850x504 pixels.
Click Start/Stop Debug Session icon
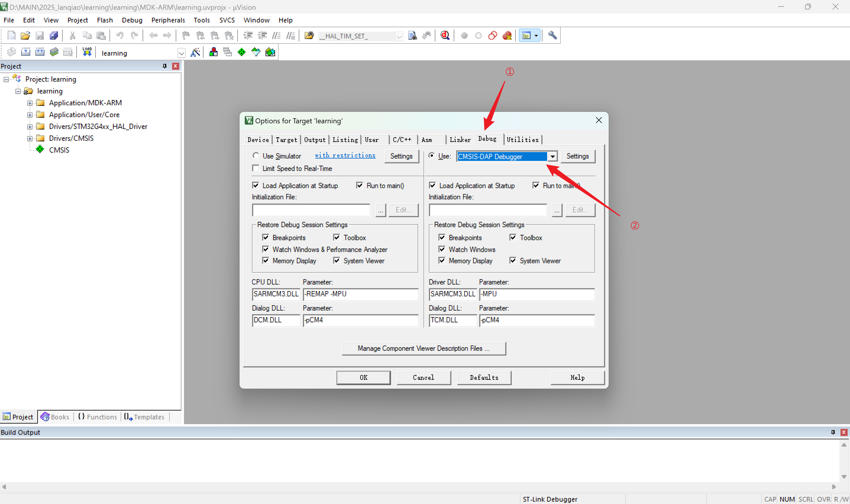445,35
